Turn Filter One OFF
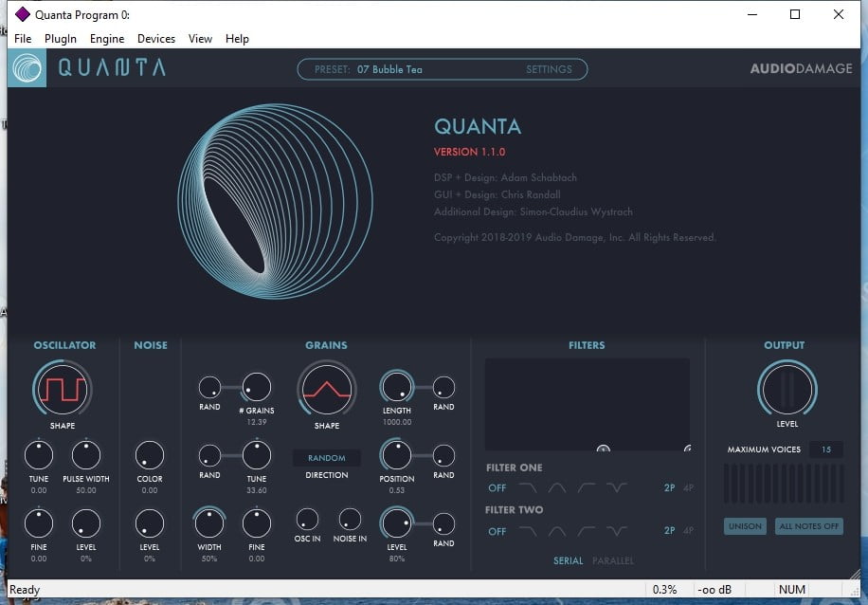 coord(497,488)
